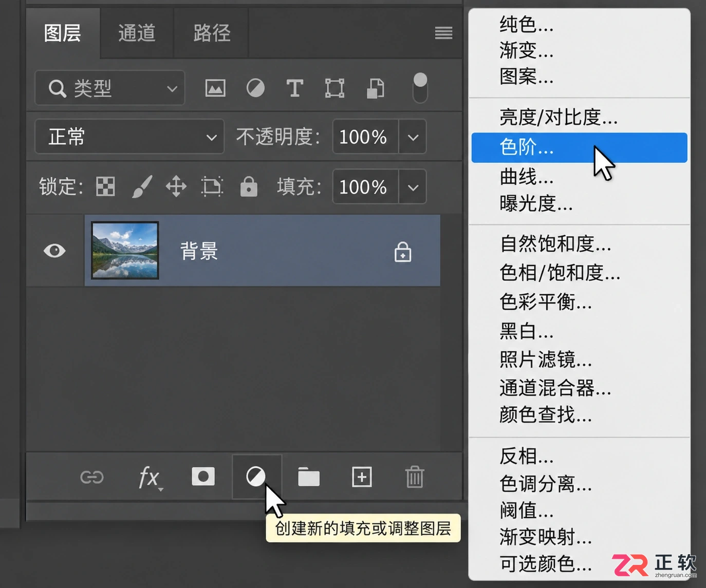The height and width of the screenshot is (588, 706).
Task: Create a new group folder icon
Action: click(309, 477)
